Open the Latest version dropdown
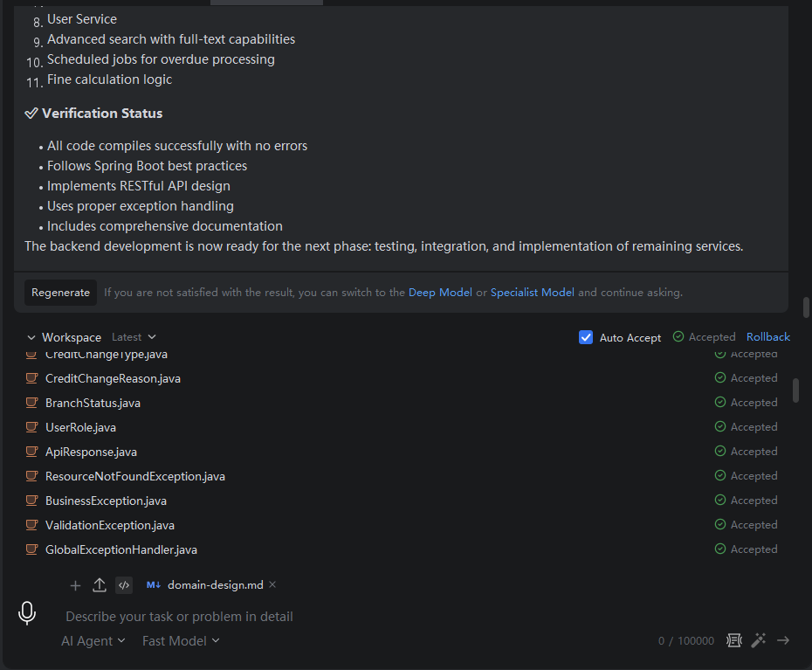The height and width of the screenshot is (670, 812). (134, 337)
